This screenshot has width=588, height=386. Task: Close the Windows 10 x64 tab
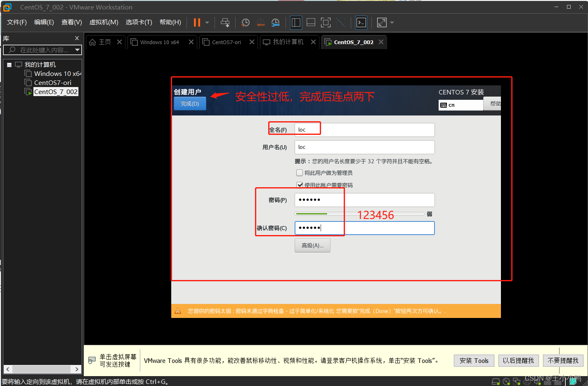point(191,42)
